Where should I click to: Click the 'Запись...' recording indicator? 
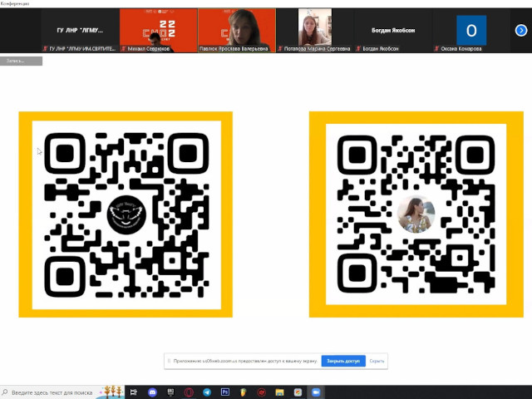[21, 61]
